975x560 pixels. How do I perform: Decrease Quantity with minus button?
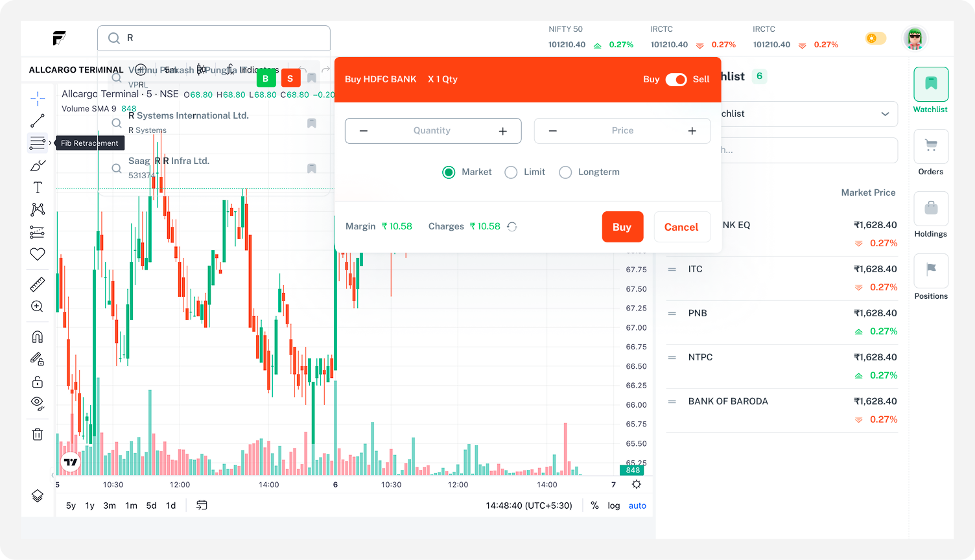click(364, 131)
